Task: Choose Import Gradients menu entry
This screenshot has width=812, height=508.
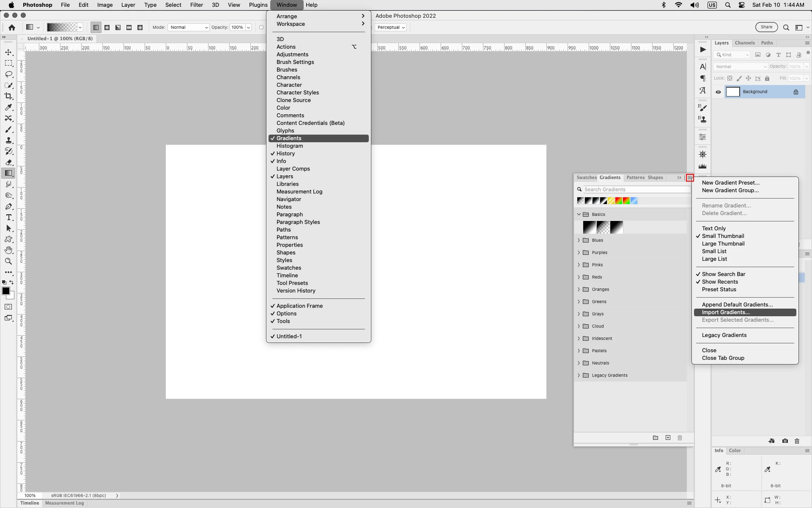Action: (x=725, y=312)
